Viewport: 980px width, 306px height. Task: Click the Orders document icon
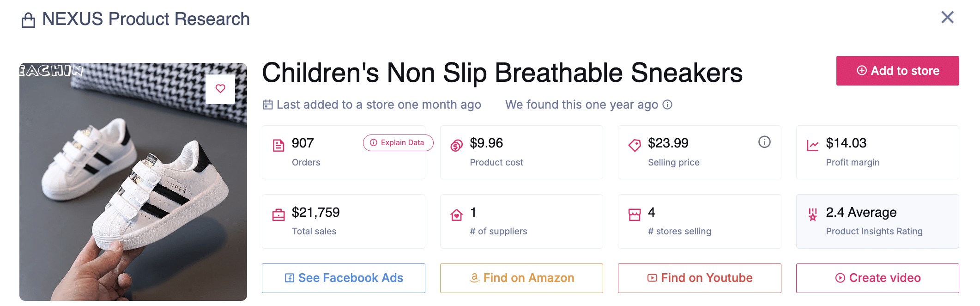pos(278,146)
